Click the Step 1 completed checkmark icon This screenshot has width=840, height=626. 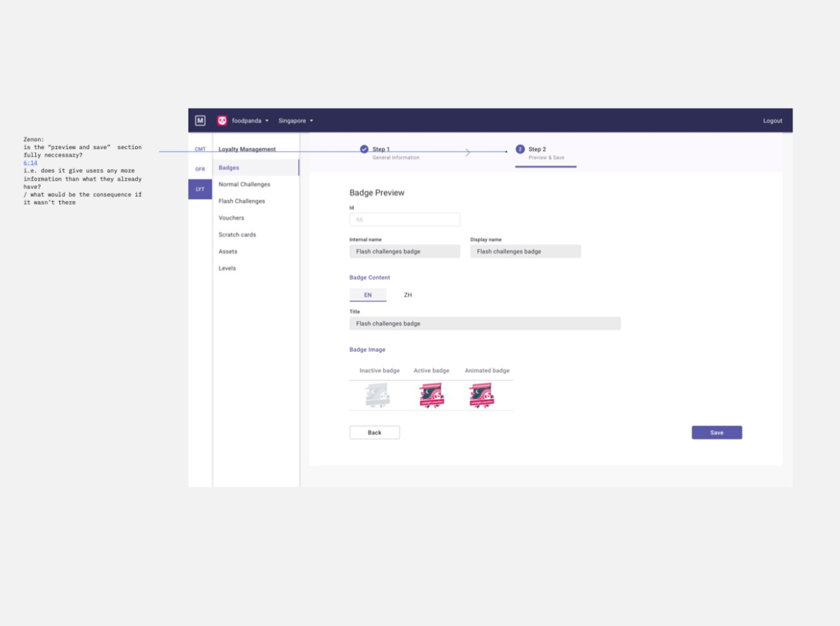pos(364,149)
